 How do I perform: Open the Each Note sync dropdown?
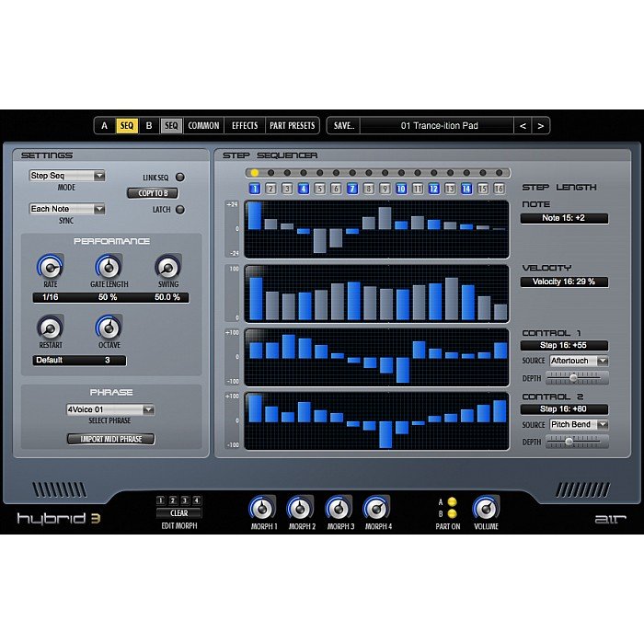66,209
